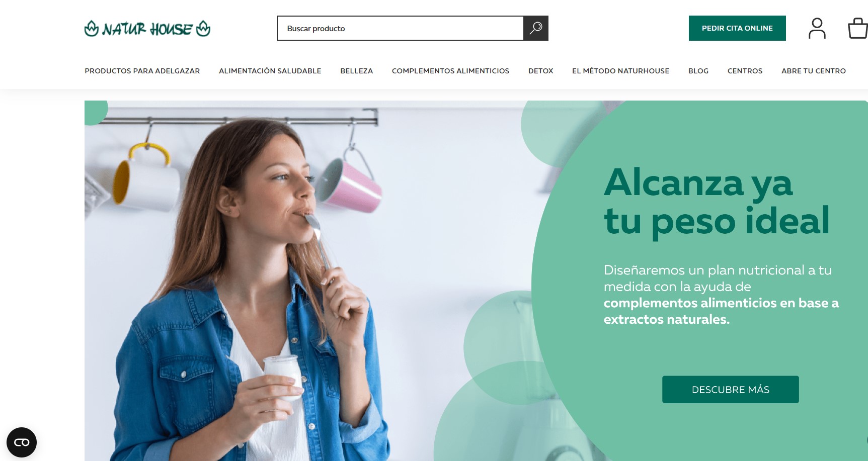This screenshot has width=868, height=461.
Task: Select Abre Tu Centro link
Action: [813, 71]
